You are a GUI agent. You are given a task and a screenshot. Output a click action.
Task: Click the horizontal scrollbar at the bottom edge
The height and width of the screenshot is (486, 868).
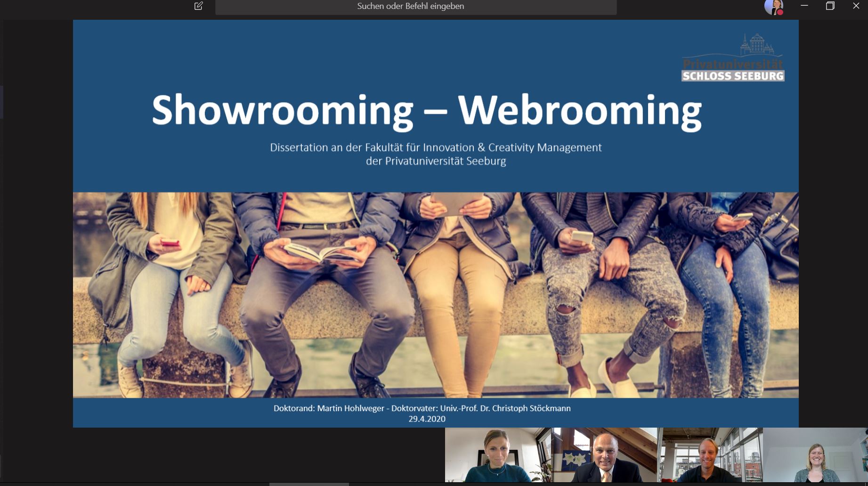[x=309, y=484]
